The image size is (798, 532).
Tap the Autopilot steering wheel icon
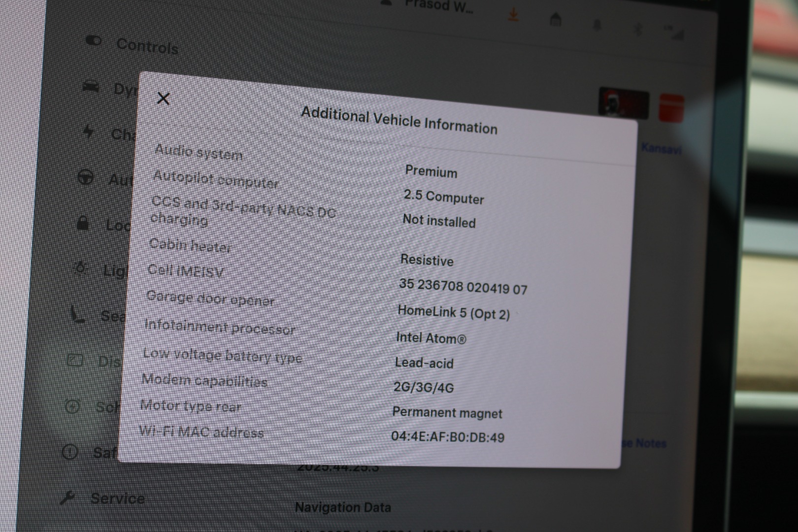point(86,177)
